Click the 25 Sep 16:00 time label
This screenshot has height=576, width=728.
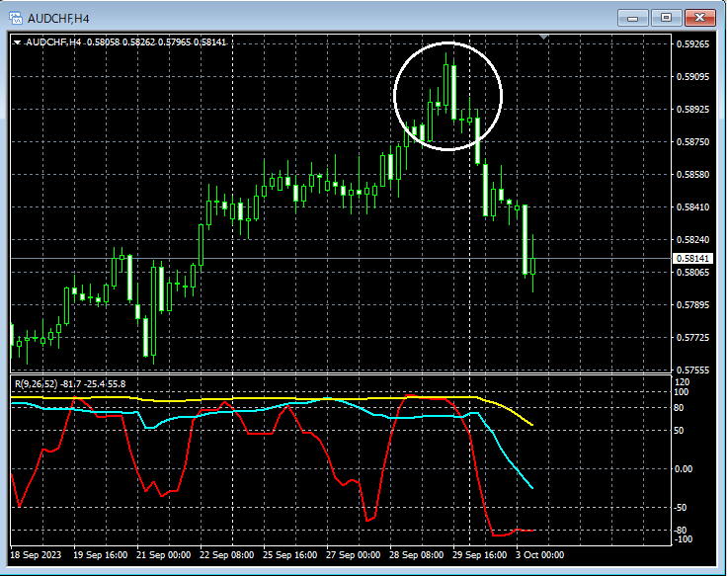tap(289, 555)
